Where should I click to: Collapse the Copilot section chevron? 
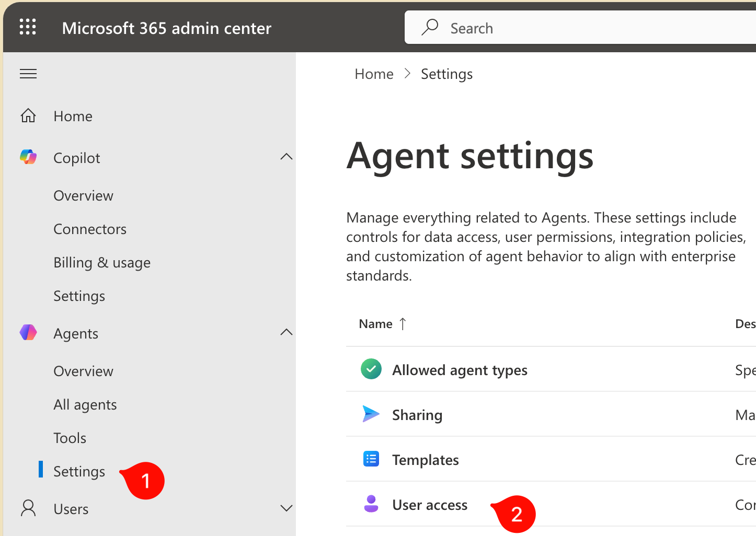click(286, 157)
